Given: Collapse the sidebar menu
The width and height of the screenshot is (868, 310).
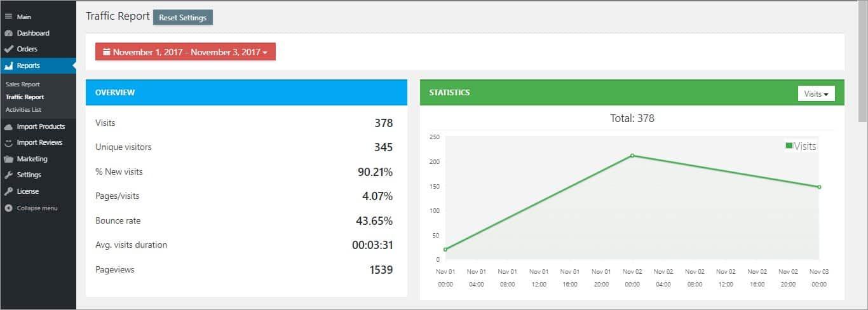Looking at the screenshot, I should [x=32, y=208].
